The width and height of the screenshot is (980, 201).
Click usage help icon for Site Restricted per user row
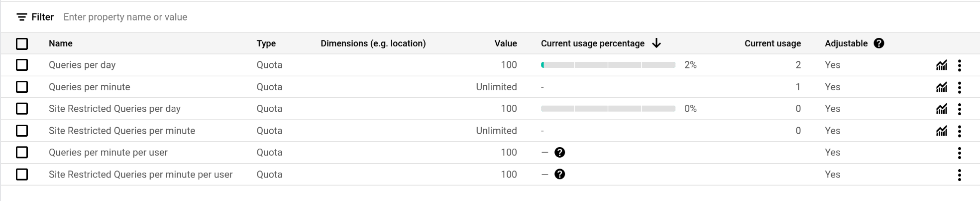click(x=559, y=175)
